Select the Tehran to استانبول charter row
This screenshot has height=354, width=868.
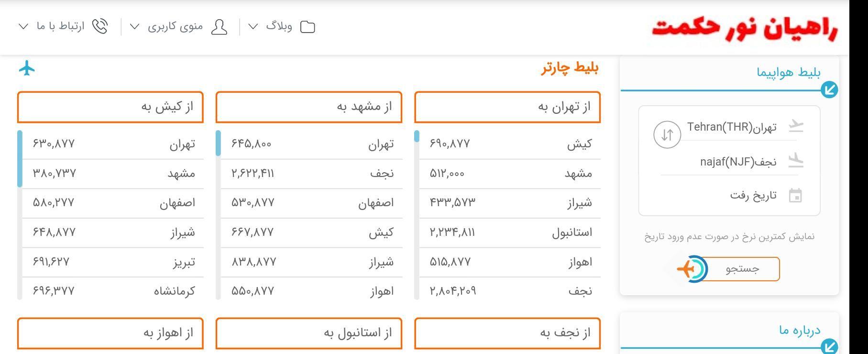pyautogui.click(x=510, y=232)
